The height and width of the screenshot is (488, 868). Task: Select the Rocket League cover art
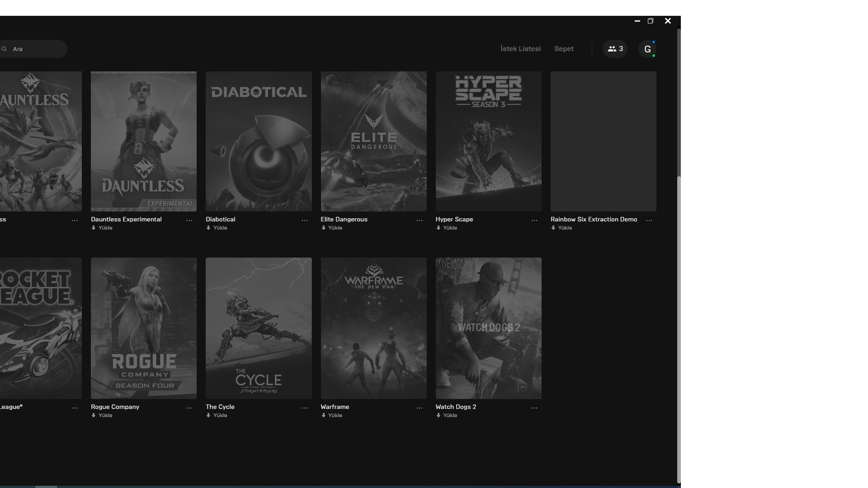(x=41, y=328)
